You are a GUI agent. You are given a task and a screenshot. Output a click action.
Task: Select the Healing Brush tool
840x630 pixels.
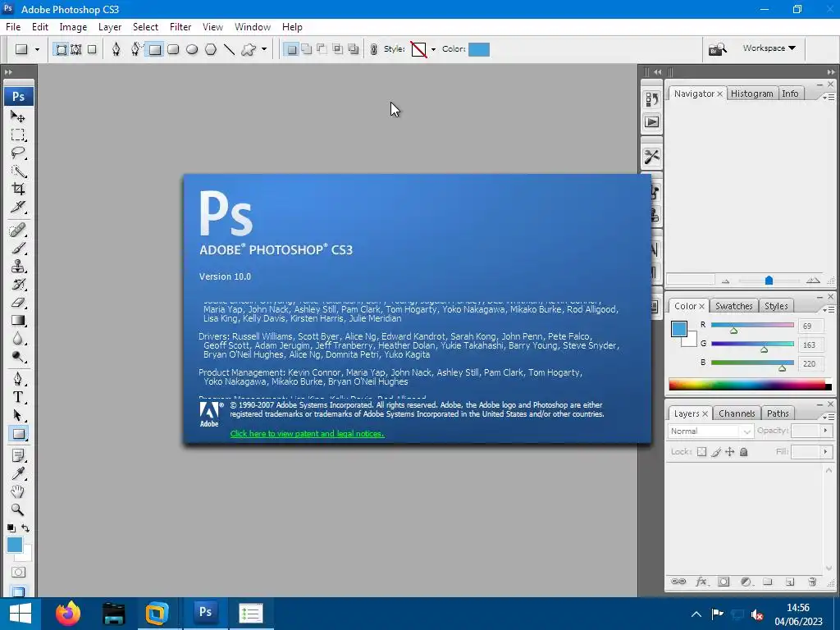18,231
